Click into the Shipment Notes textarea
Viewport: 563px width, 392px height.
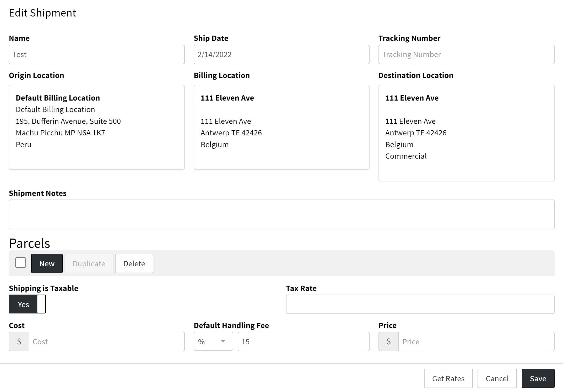(281, 214)
